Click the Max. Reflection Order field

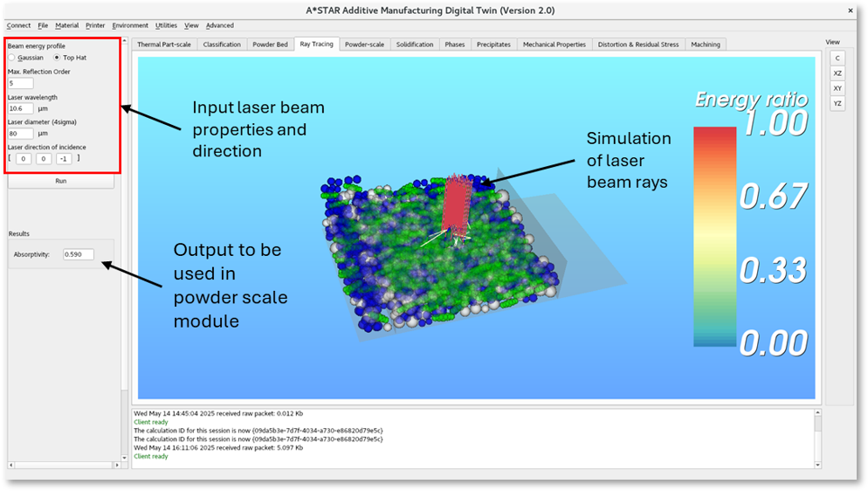[x=20, y=83]
